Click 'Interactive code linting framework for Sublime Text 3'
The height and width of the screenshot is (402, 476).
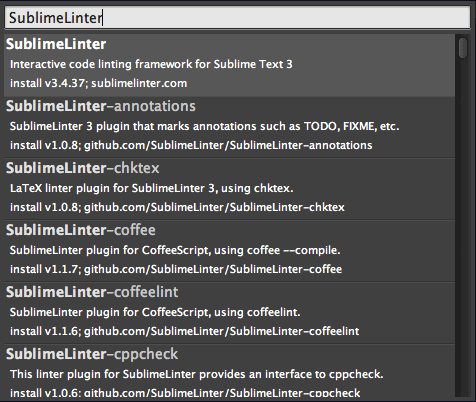click(x=151, y=64)
